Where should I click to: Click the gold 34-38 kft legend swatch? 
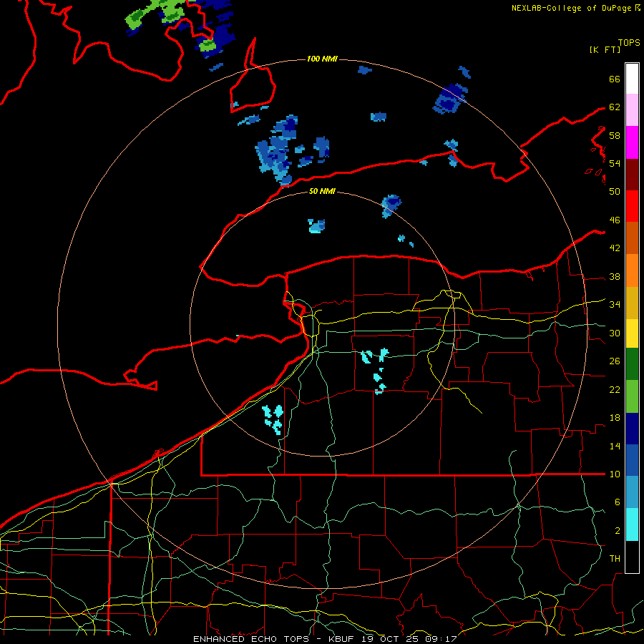(632, 303)
